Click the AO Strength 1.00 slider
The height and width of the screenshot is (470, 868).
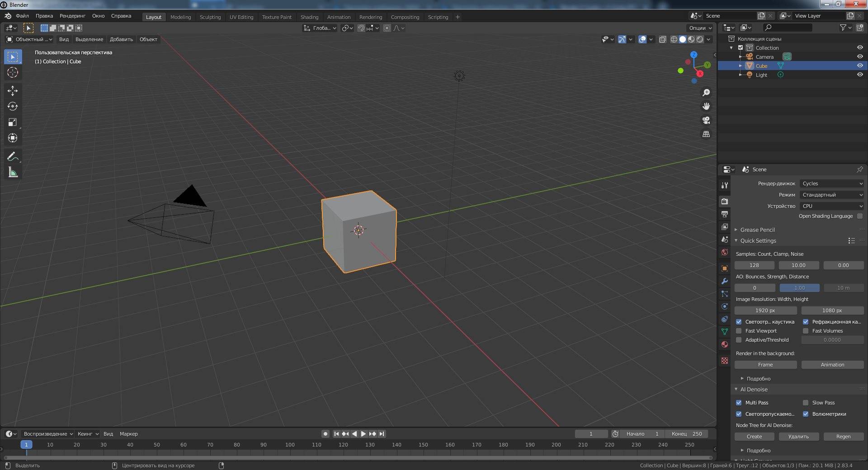[x=799, y=288]
